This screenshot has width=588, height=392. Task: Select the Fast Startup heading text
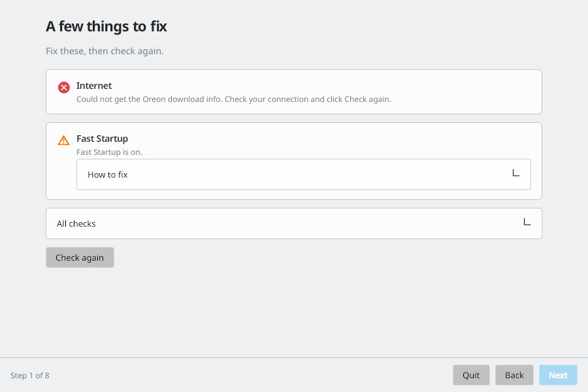[102, 139]
